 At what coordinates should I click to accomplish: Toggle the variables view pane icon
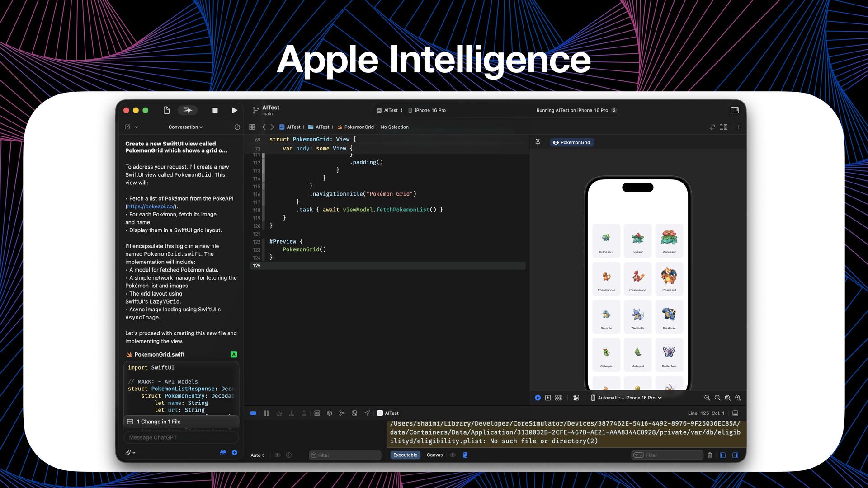pyautogui.click(x=722, y=455)
